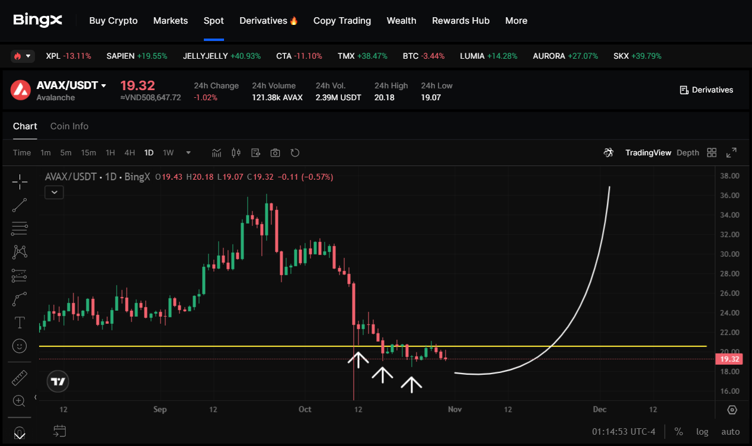The width and height of the screenshot is (752, 446).
Task: Open the Markets menu
Action: [170, 20]
